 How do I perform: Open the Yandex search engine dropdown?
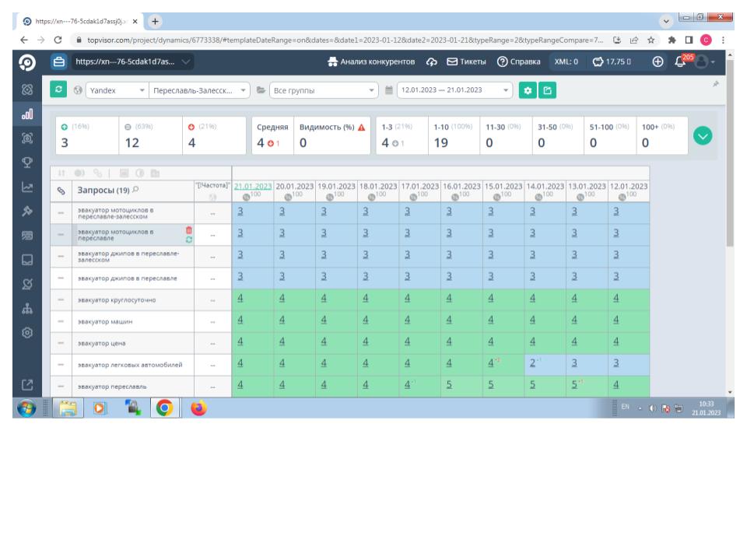click(116, 90)
